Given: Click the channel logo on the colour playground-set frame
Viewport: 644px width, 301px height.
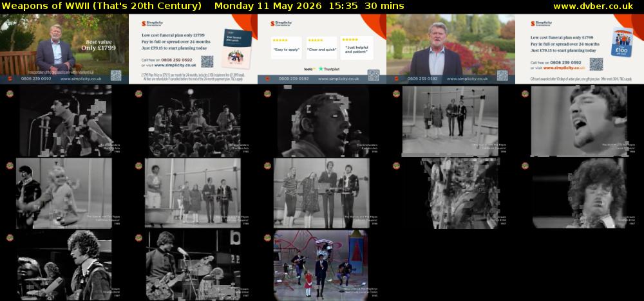Looking at the screenshot, I should pyautogui.click(x=267, y=238).
